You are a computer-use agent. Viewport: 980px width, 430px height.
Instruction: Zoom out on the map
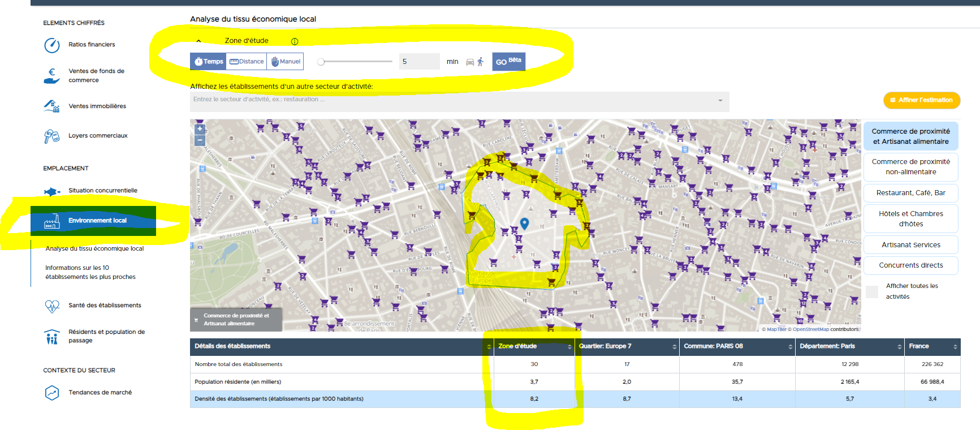pos(200,140)
